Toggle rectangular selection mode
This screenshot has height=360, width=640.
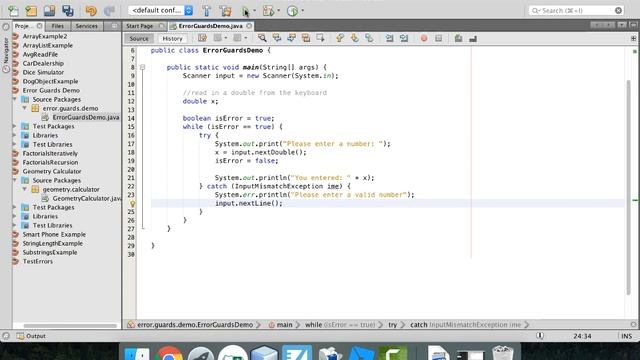tap(320, 38)
